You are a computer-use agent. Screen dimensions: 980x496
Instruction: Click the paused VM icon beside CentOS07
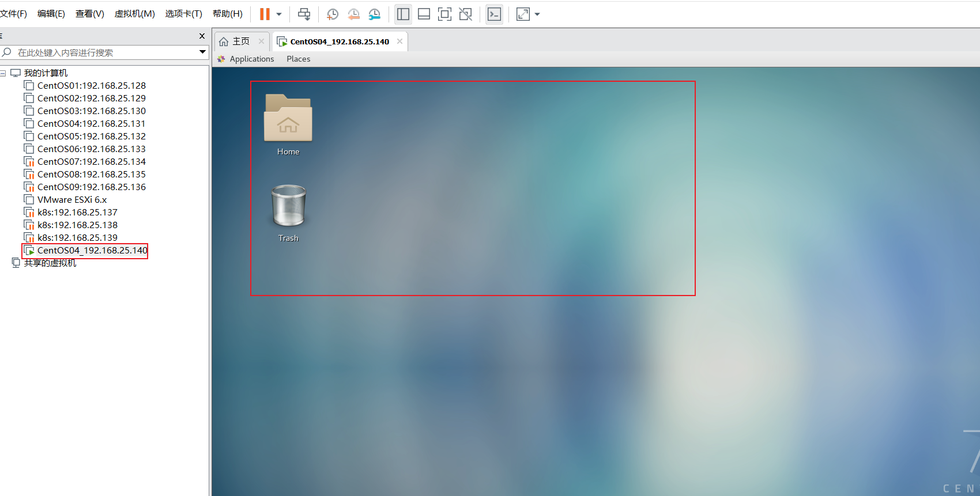pos(29,162)
